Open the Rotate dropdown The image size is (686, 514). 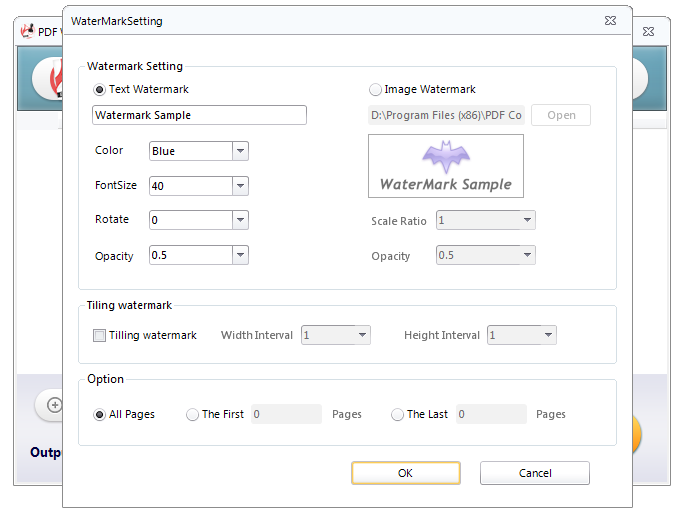(240, 220)
